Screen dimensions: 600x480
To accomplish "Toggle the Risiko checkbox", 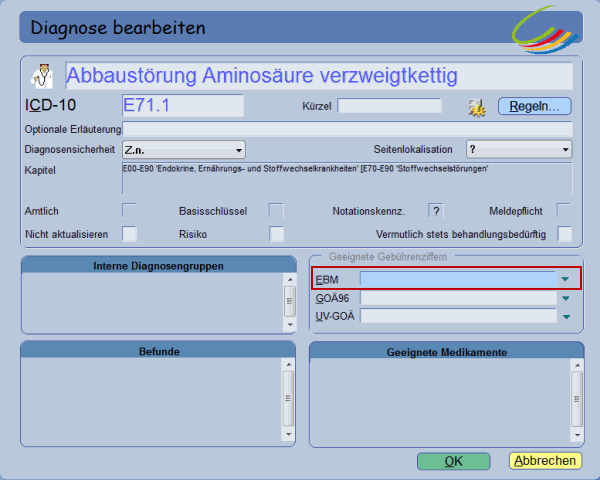I will (276, 234).
